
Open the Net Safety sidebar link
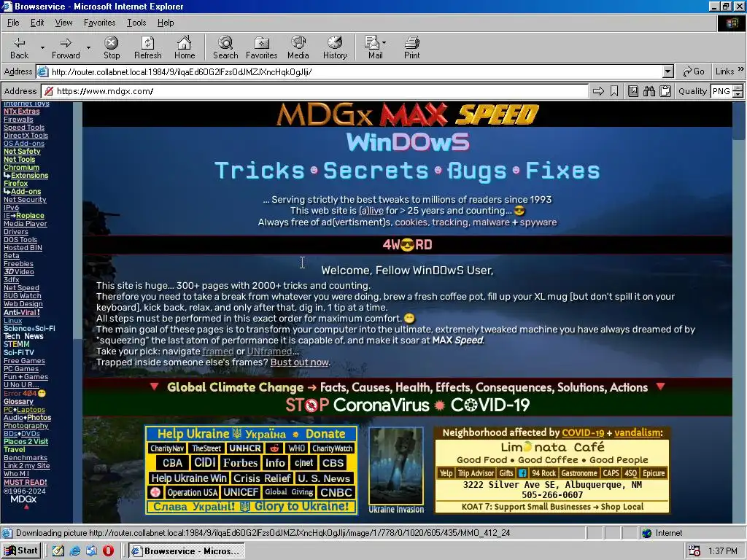[22, 152]
